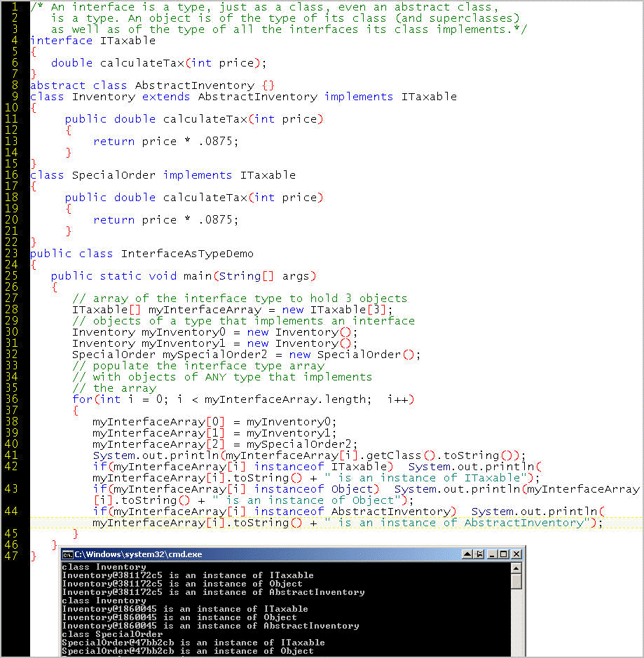This screenshot has width=644, height=658.
Task: Click the 'extends' keyword on line 9
Action: pos(165,97)
